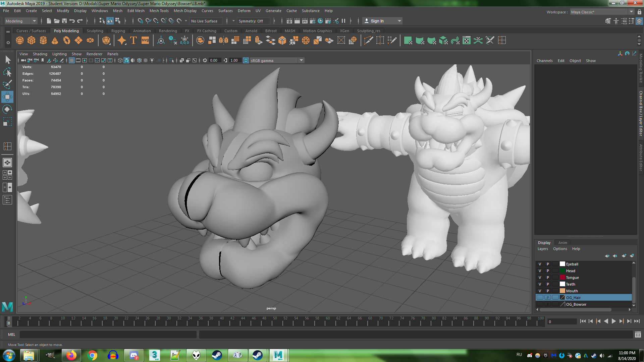The width and height of the screenshot is (644, 362).
Task: Create a polygon cylinder from the shelf
Action: (43, 41)
